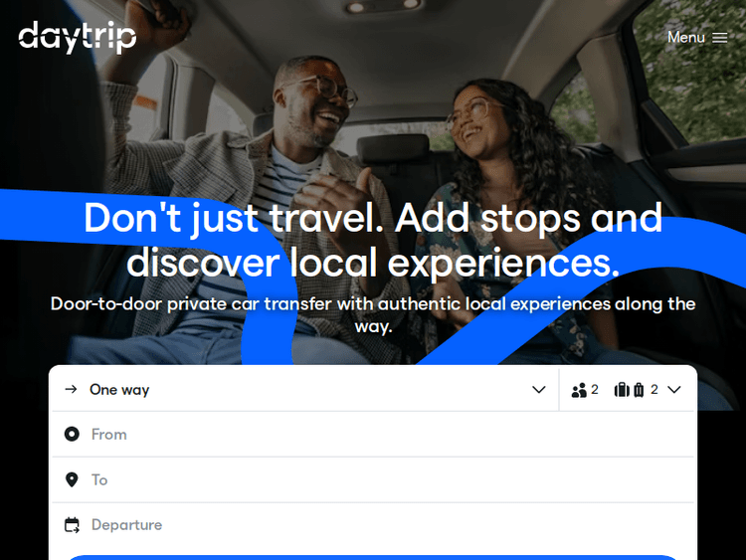746x560 pixels.
Task: Open the hamburger menu icon
Action: point(719,38)
